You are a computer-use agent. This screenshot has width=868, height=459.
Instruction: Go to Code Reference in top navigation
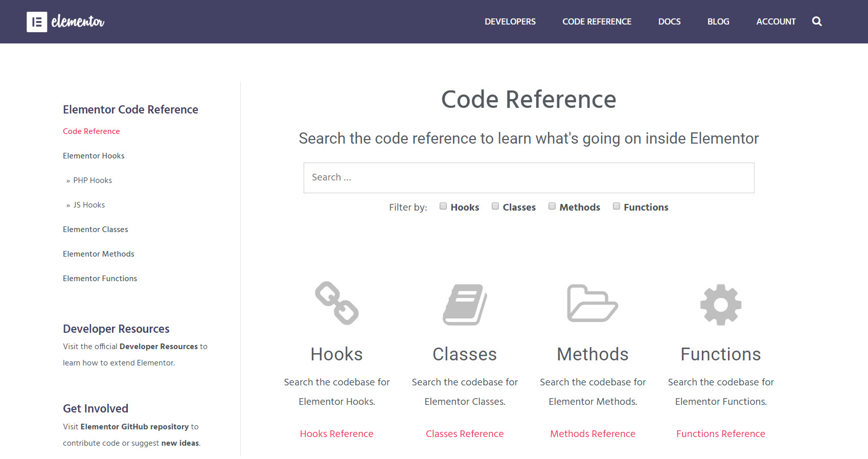(597, 21)
